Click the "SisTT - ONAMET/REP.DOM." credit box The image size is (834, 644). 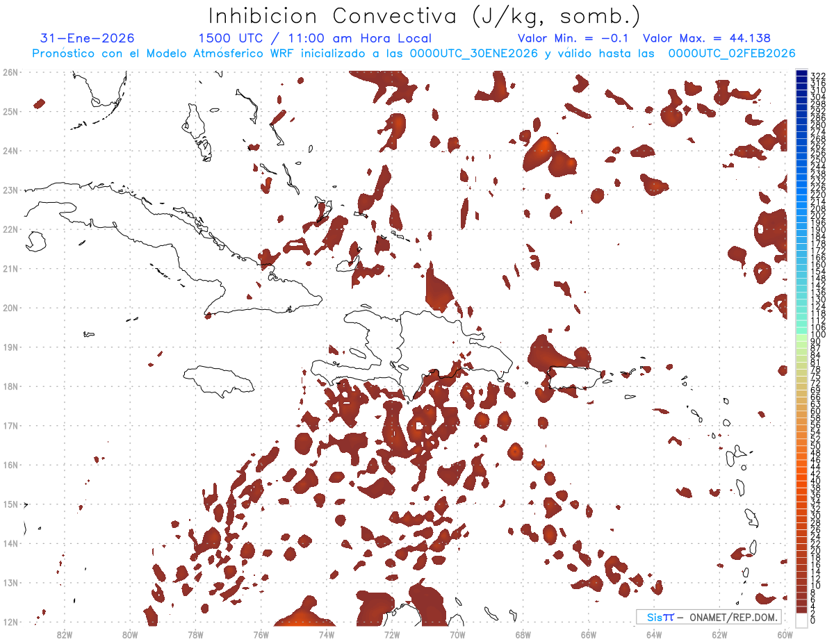[708, 617]
